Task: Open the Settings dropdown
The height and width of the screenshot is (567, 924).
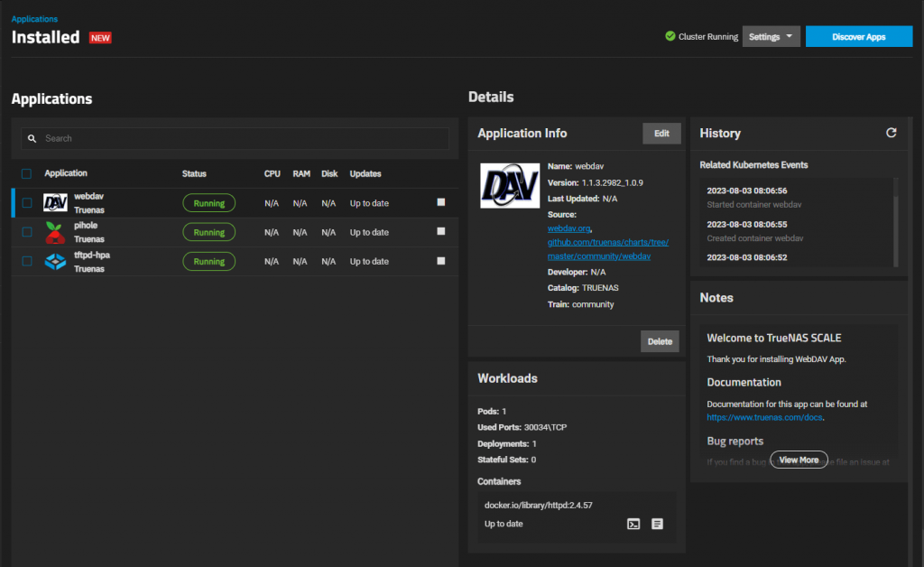Action: point(771,36)
